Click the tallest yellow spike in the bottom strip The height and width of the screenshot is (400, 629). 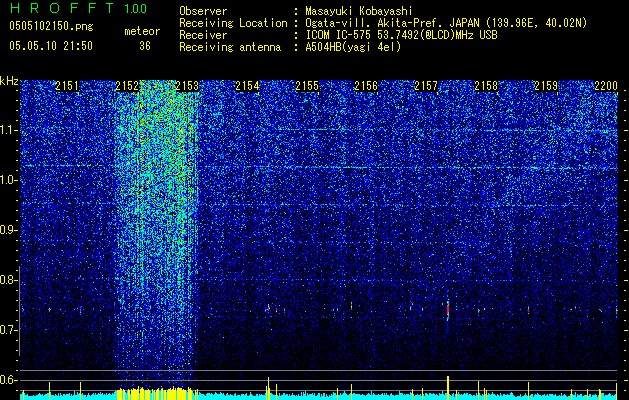(448, 388)
